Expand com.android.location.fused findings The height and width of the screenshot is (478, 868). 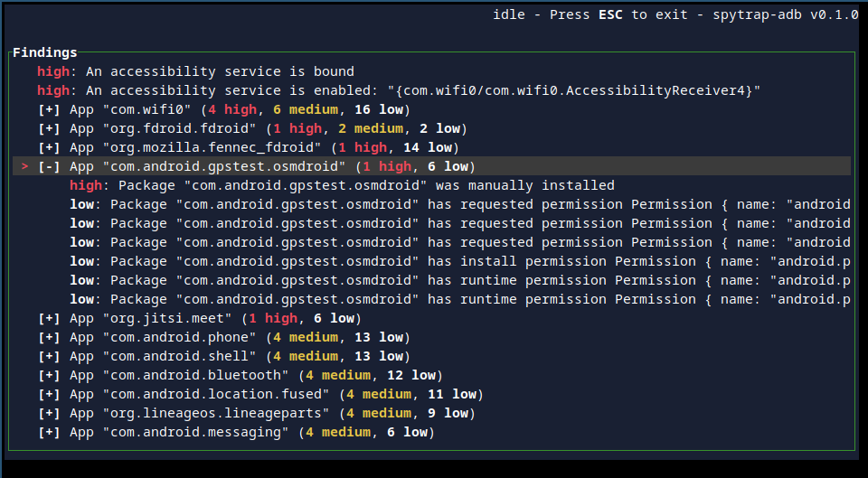tap(49, 395)
